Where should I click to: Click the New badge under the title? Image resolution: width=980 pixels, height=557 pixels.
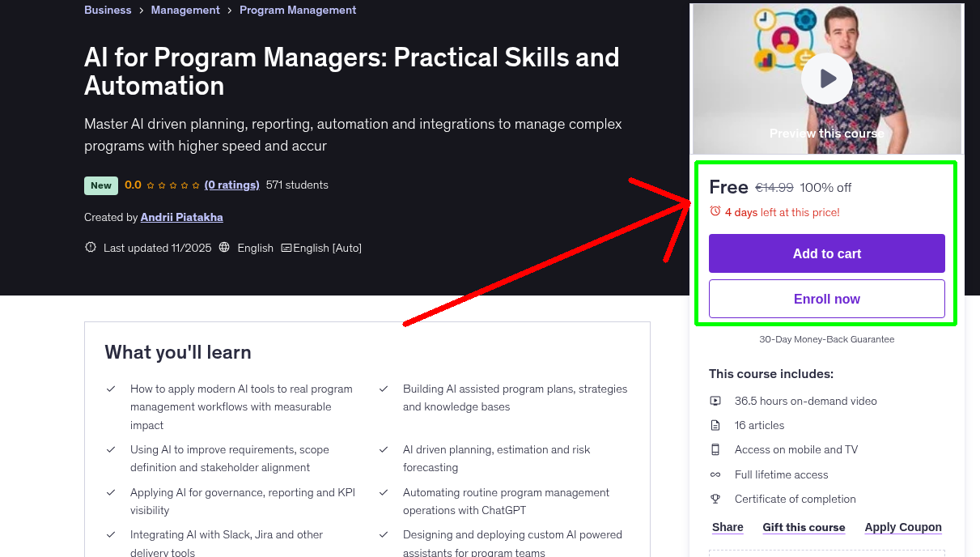coord(100,185)
